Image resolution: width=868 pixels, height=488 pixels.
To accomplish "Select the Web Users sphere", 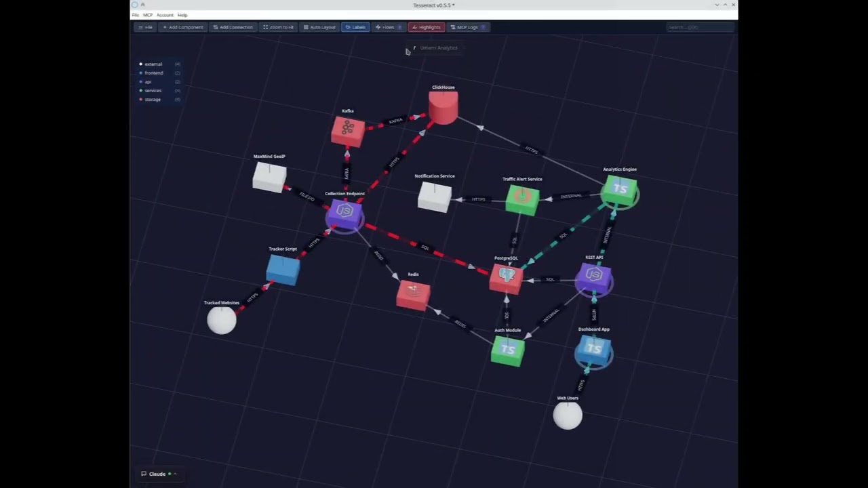I will coord(568,415).
